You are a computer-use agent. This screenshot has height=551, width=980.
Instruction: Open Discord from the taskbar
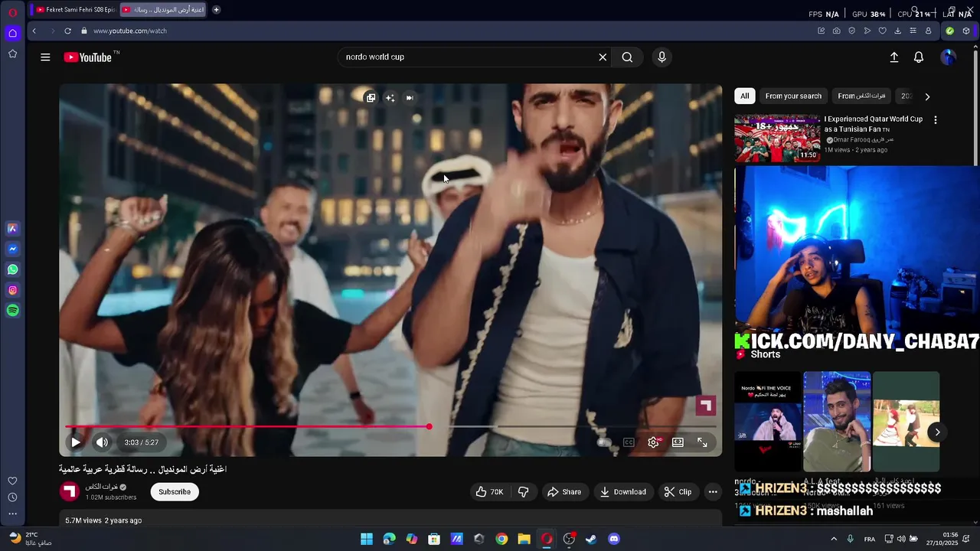(613, 539)
